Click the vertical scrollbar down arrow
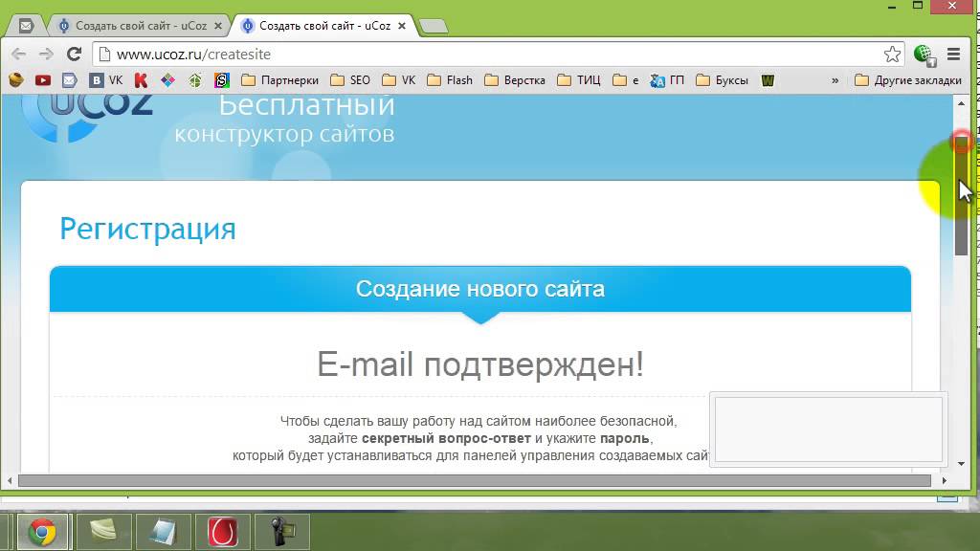 pyautogui.click(x=961, y=464)
